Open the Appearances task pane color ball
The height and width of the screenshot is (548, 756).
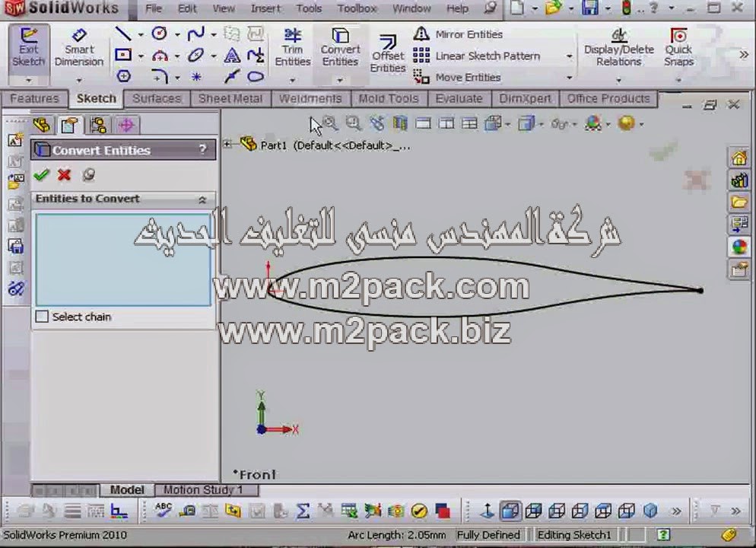(739, 247)
